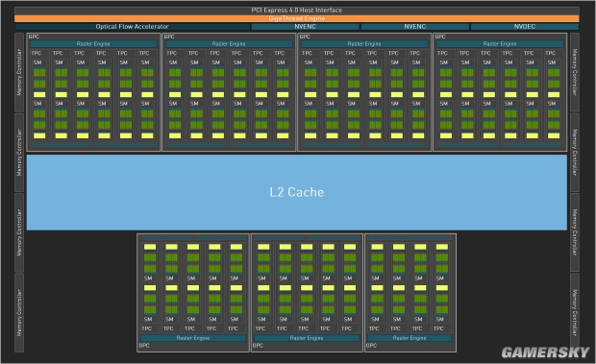Select the orange GigaThread Engine bar
Screen dimensions: 596x364
296,18
